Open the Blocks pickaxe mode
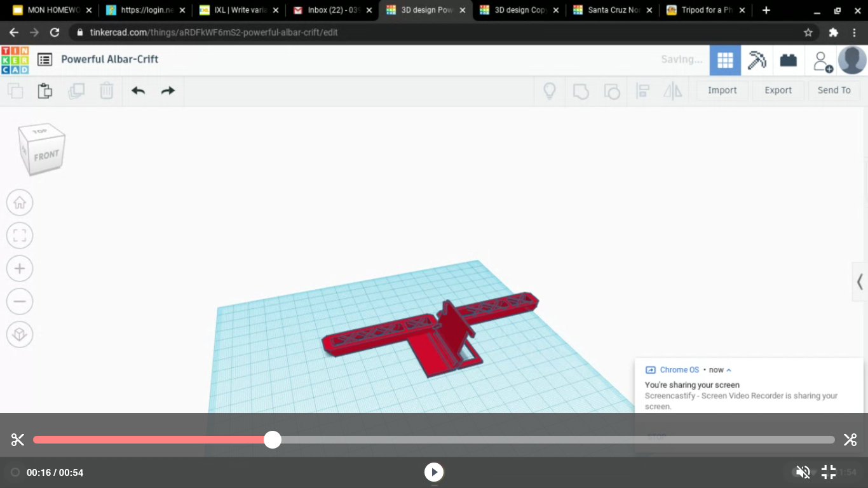Screen dimensions: 868x488 click(x=757, y=60)
